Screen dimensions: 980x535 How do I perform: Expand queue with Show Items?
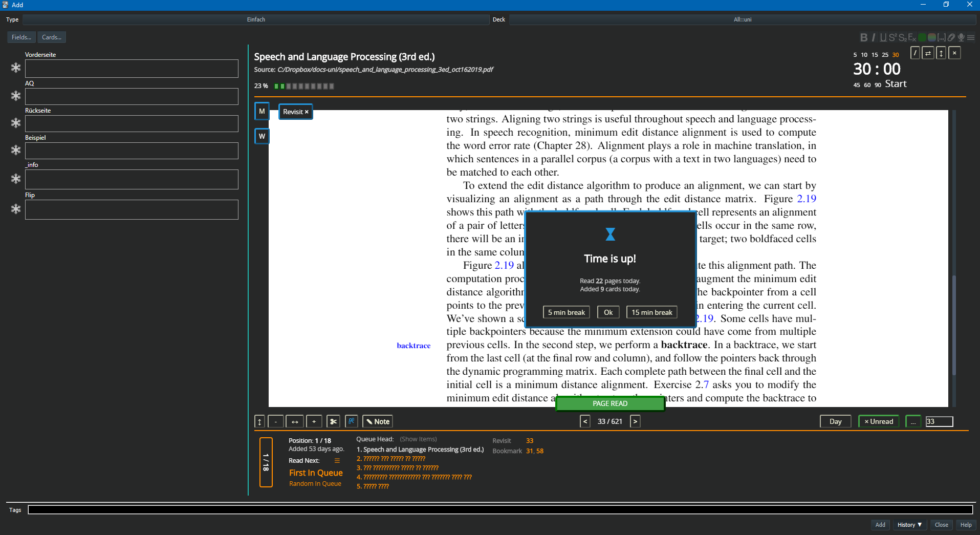[418, 439]
